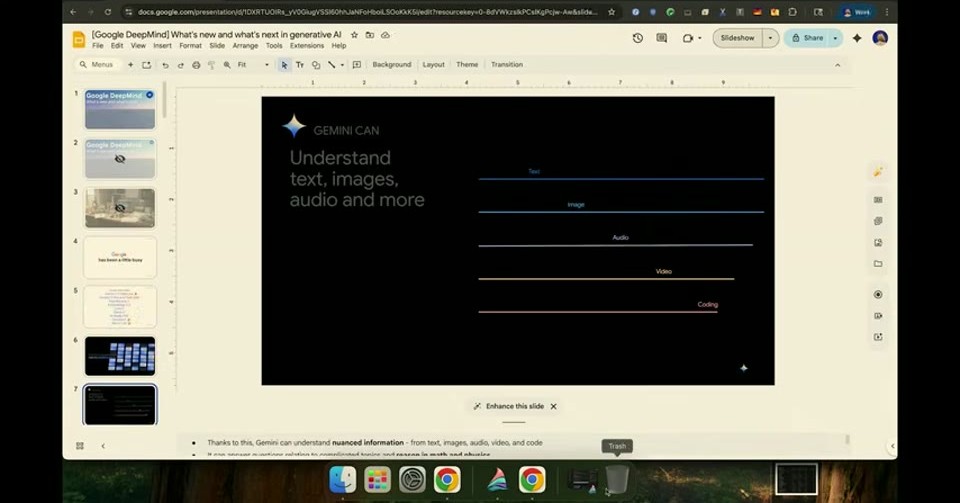Open the folder icon in side panel
The image size is (960, 503).
pos(878,264)
